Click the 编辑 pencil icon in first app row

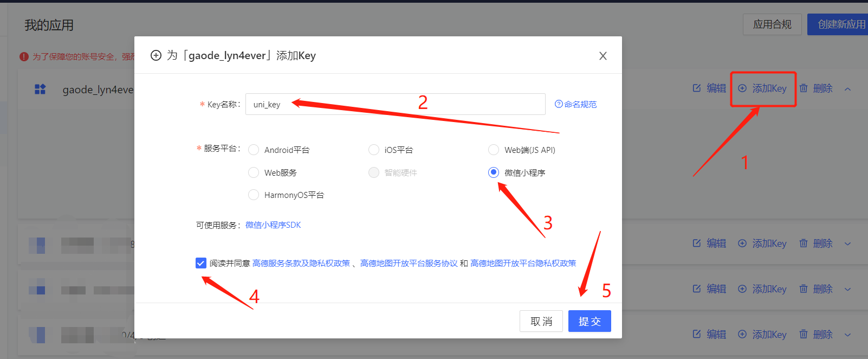[x=697, y=88]
